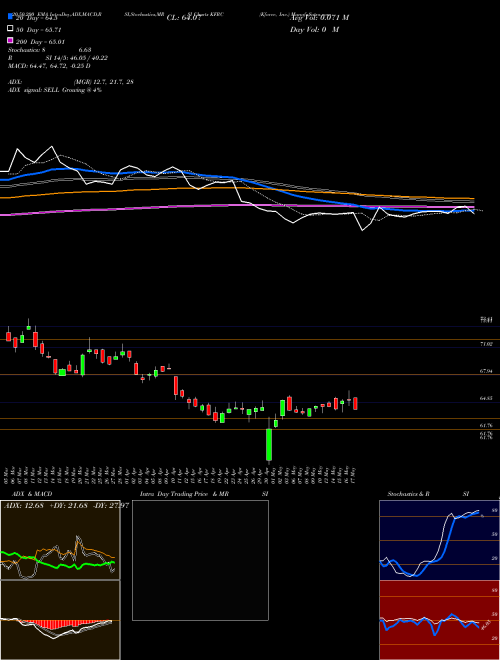Click the 'Avg Vol: 0.071 M' label

pyautogui.click(x=319, y=18)
